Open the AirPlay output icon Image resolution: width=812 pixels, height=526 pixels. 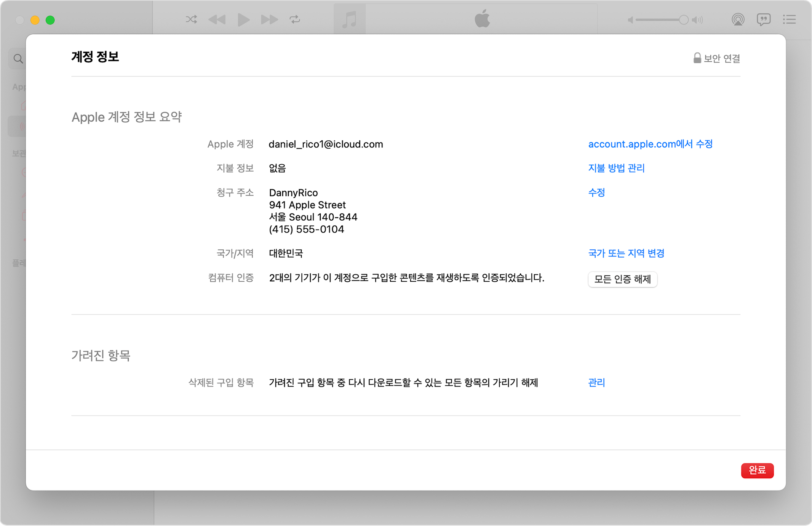(x=738, y=19)
